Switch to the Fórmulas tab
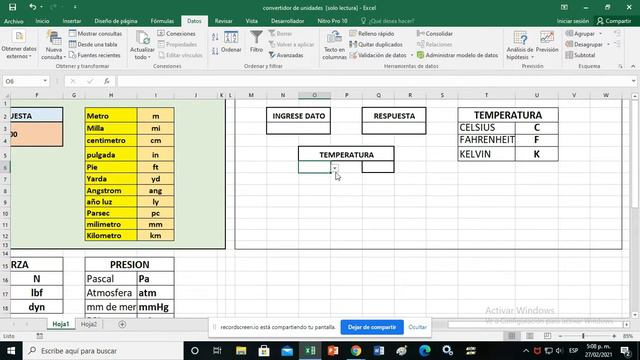 coord(162,21)
